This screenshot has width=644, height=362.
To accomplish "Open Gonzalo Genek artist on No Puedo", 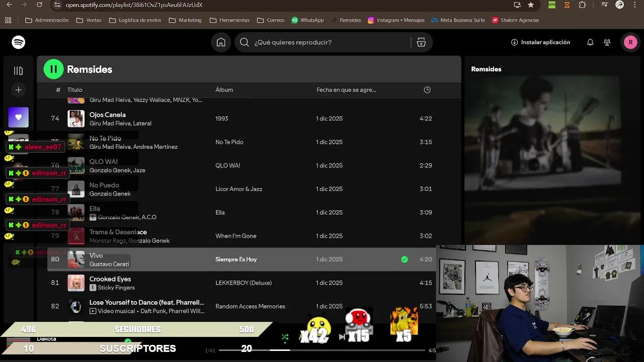I will click(x=110, y=194).
